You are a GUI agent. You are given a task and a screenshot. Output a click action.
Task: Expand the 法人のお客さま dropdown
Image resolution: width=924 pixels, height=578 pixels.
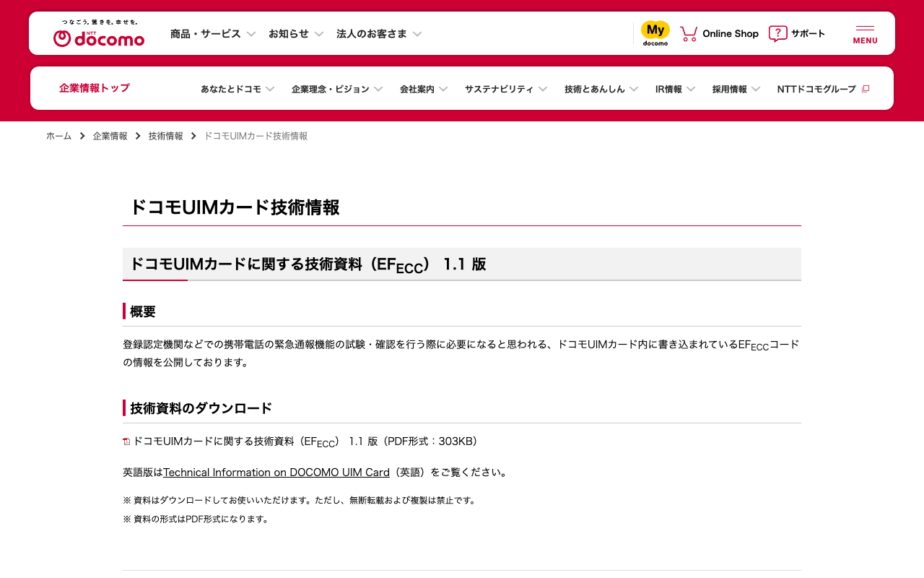click(x=379, y=33)
